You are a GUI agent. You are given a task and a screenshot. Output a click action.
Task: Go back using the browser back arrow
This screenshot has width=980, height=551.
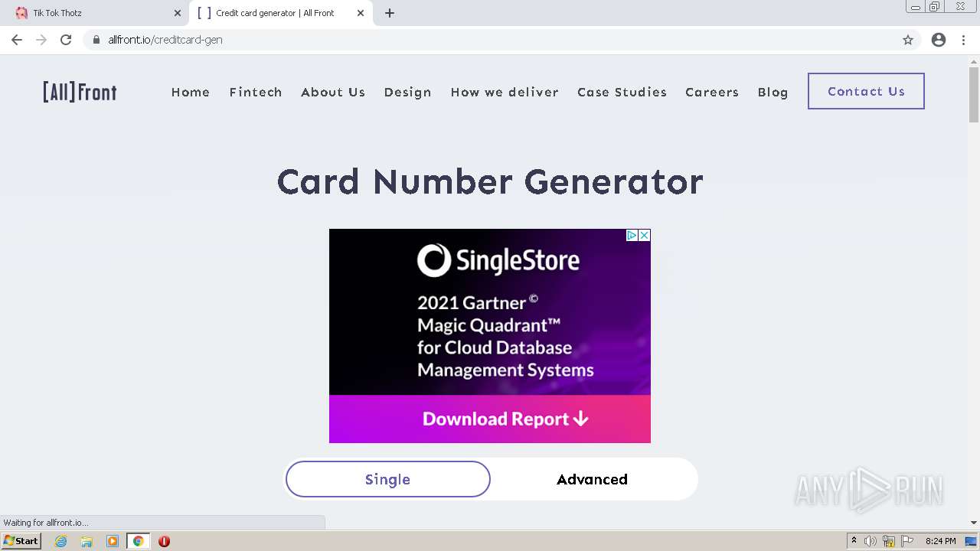coord(17,40)
